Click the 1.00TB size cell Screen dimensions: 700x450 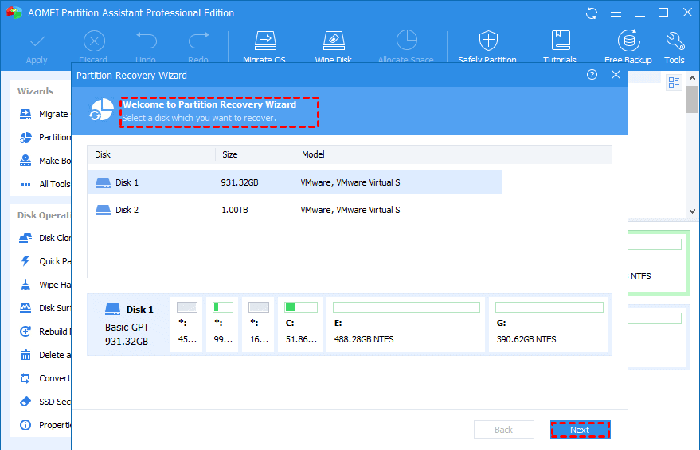pyautogui.click(x=235, y=210)
